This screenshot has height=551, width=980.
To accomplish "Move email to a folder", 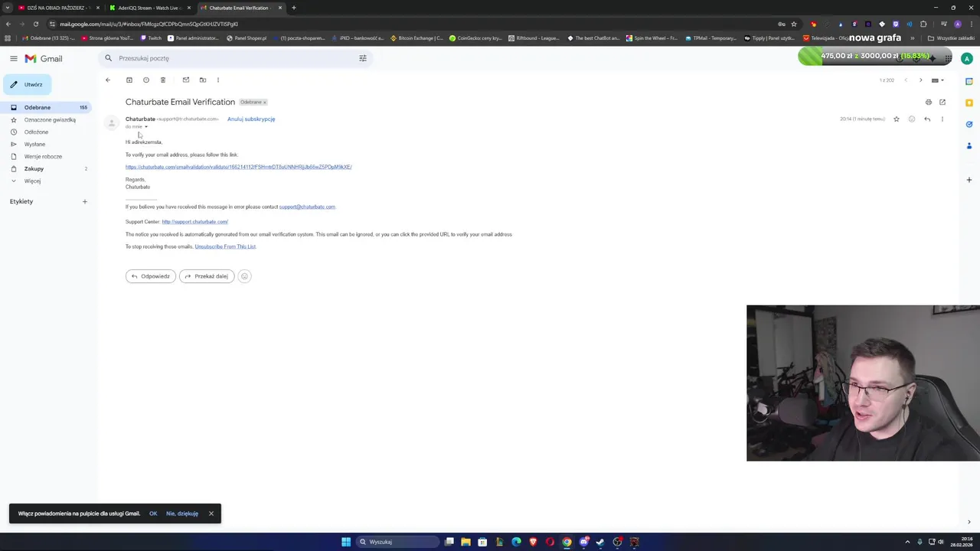I will coord(203,80).
